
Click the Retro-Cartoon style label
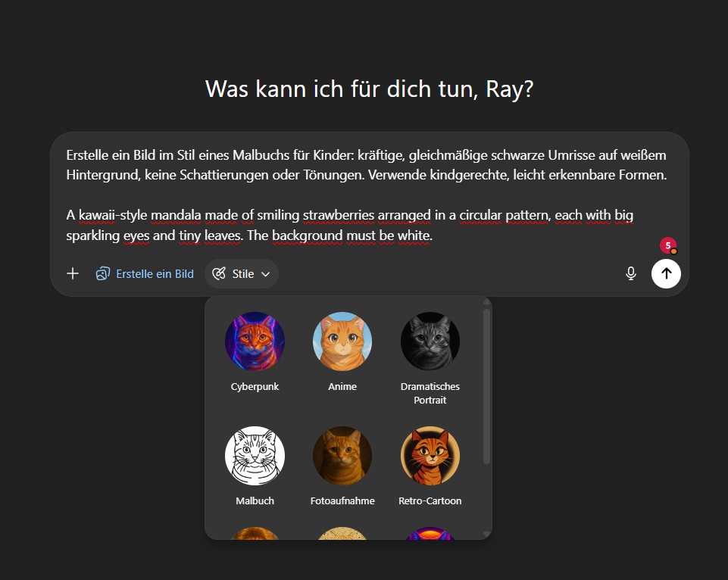click(430, 500)
